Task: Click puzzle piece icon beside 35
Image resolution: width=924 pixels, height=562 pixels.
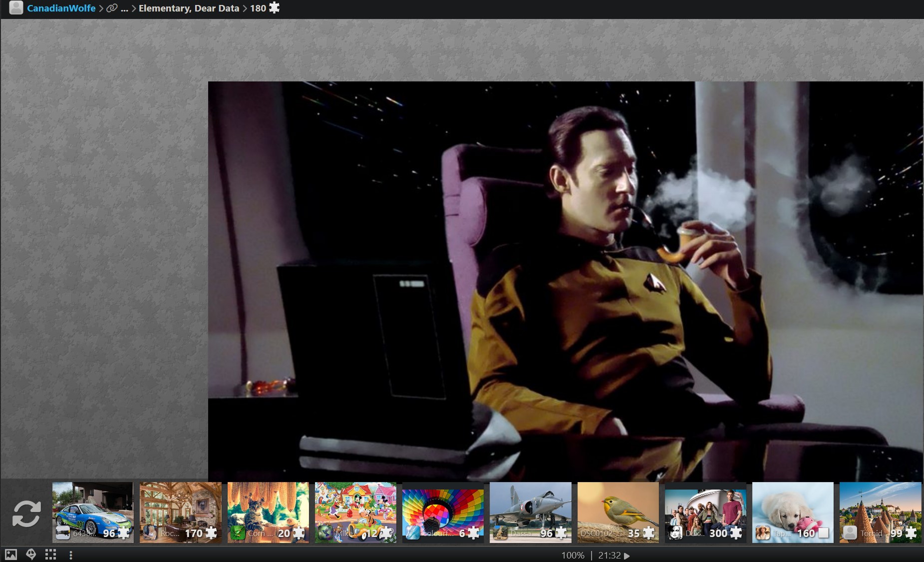Action: (x=648, y=533)
